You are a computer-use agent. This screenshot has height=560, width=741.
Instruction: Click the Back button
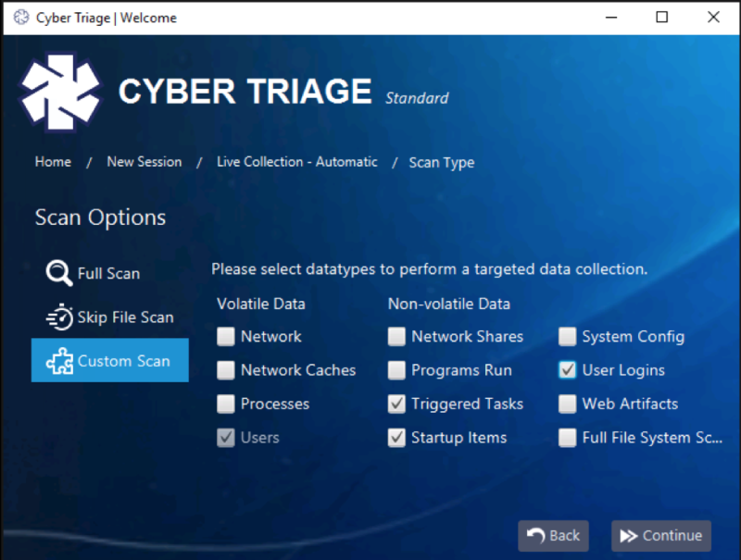553,536
